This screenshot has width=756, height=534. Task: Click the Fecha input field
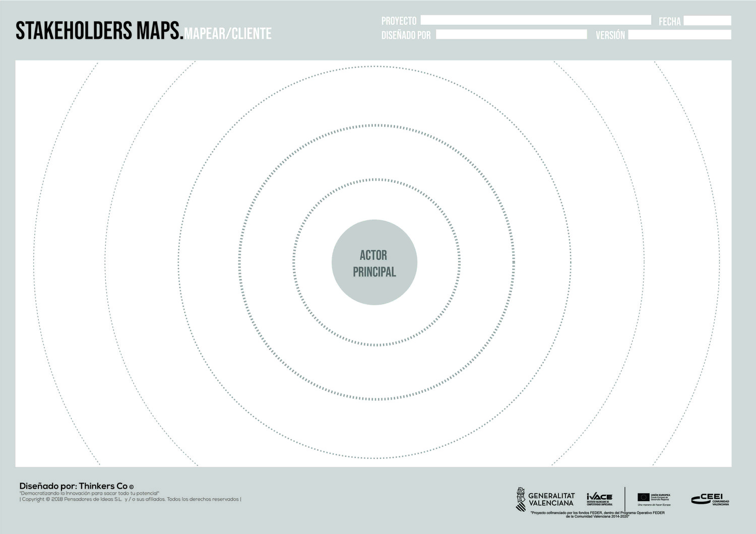point(707,21)
